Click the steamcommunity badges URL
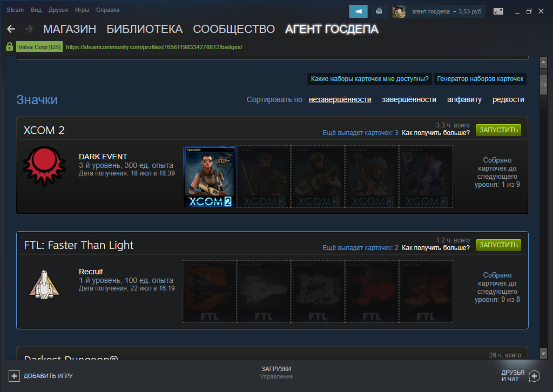Viewport: 553px width, 392px height. coord(154,47)
